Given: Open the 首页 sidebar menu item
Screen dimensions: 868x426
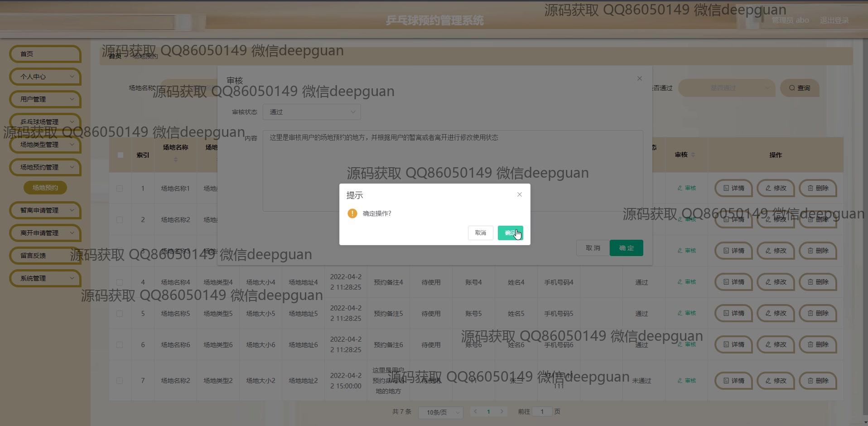Looking at the screenshot, I should [45, 54].
